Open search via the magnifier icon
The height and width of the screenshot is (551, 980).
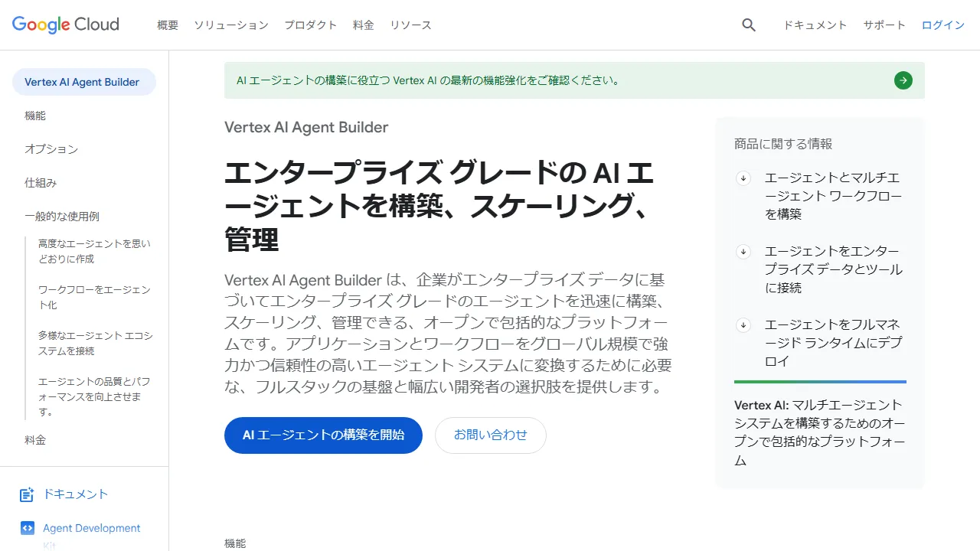click(x=748, y=24)
